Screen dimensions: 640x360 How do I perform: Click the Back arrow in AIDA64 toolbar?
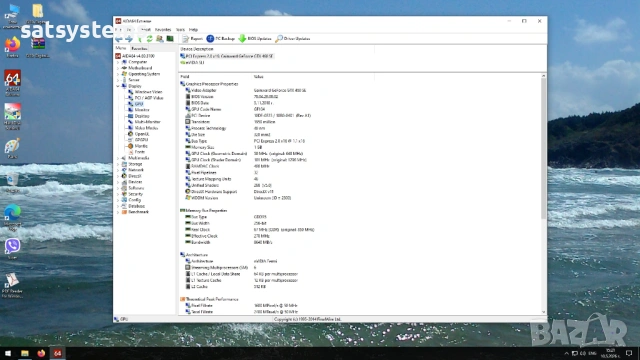coord(119,39)
